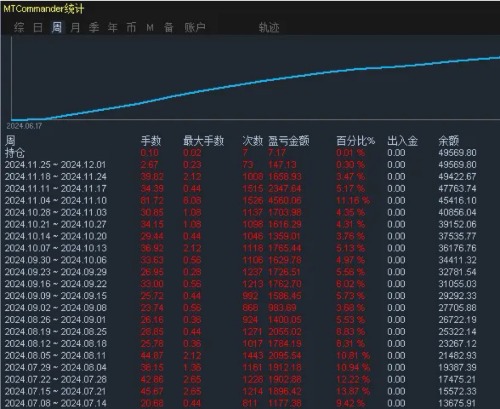
Task: Select week row 2024.09.16 ~ 2024.09.22
Action: click(241, 284)
